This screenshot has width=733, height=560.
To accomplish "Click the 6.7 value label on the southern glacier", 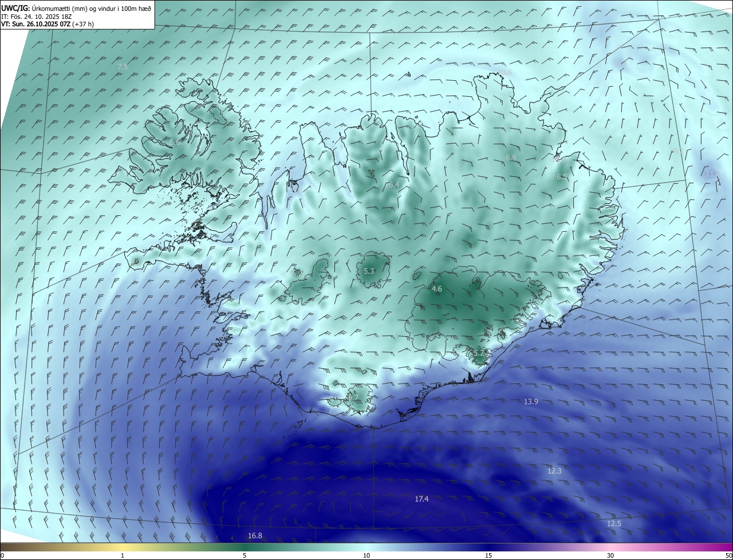I will pos(353,396).
